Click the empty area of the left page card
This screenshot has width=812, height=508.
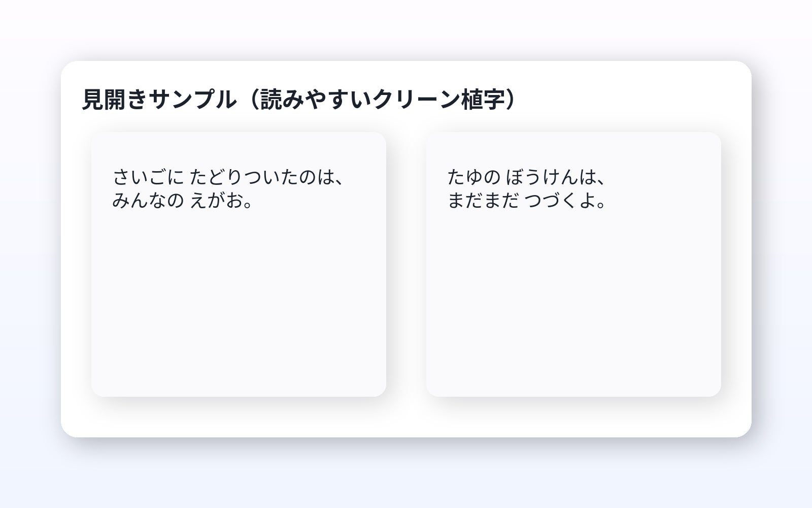[239, 305]
